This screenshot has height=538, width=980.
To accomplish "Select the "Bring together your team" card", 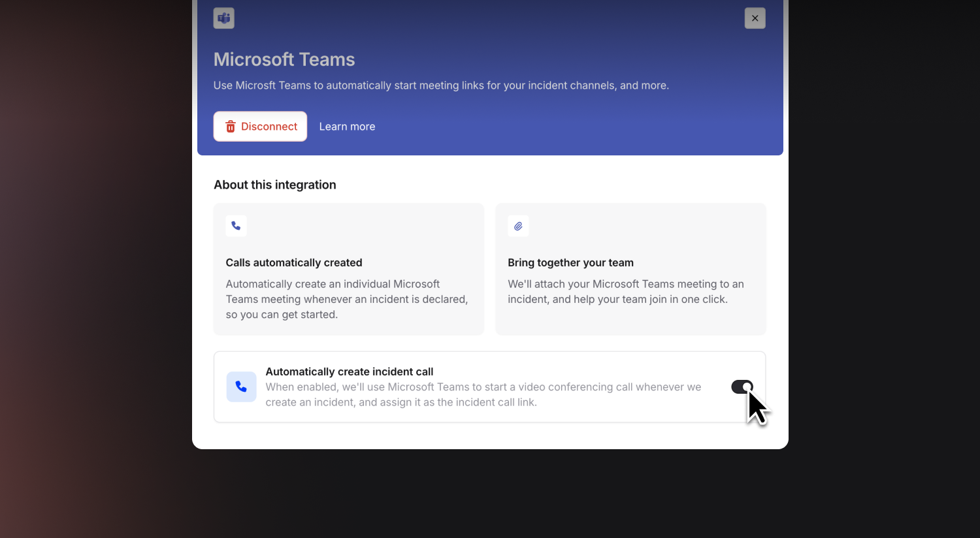I will [630, 269].
